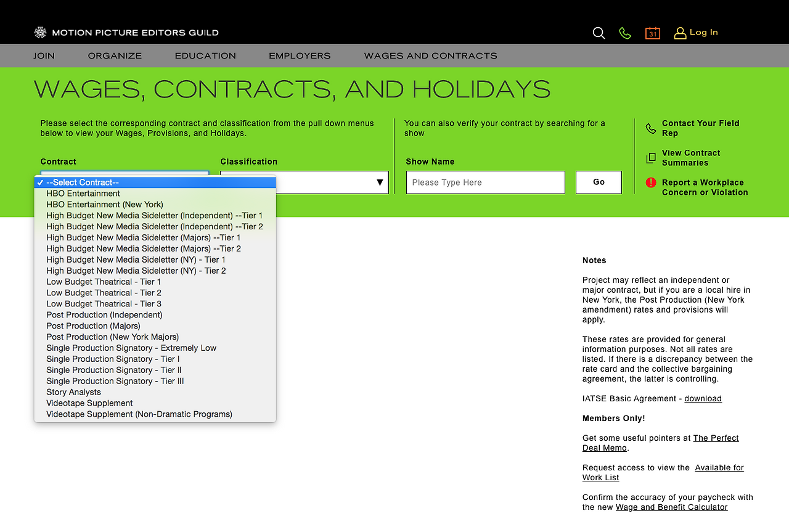The height and width of the screenshot is (532, 789).
Task: Choose Low Budget Theatrical - Tier 2
Action: (x=155, y=293)
